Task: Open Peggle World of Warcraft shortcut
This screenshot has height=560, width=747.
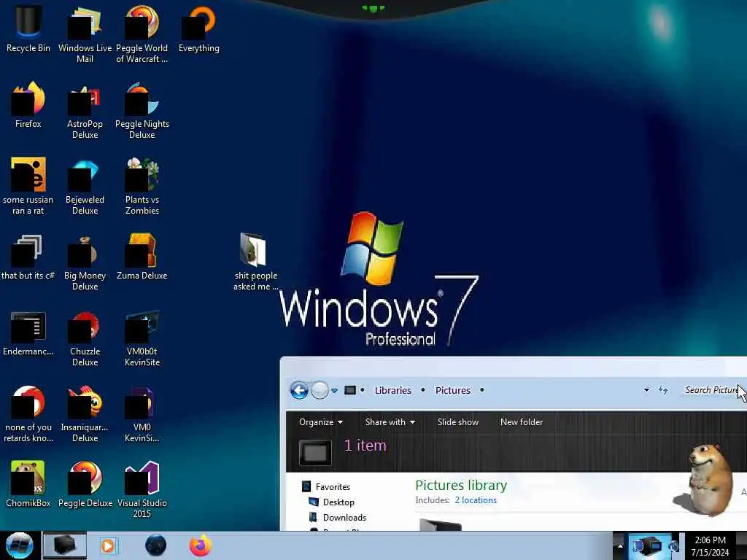Action: [x=142, y=34]
